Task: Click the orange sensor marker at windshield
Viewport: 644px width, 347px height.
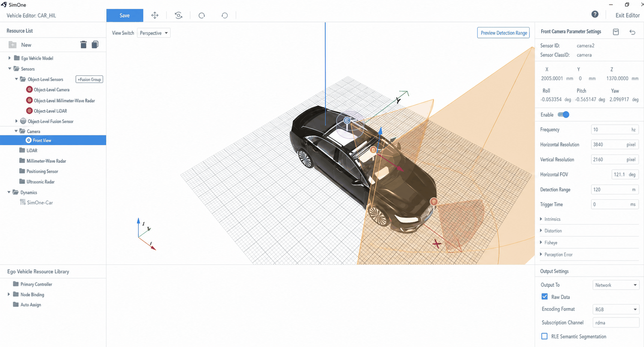Action: [373, 150]
